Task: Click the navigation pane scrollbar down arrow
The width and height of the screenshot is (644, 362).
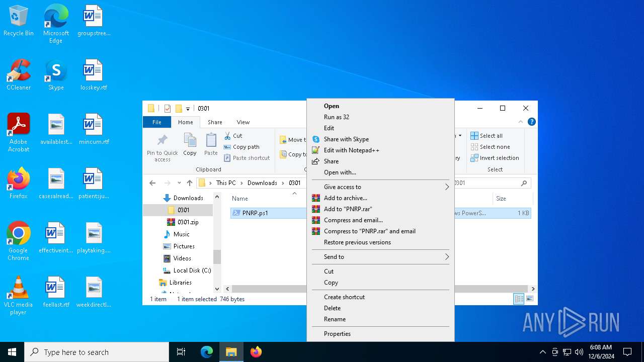Action: point(217,289)
